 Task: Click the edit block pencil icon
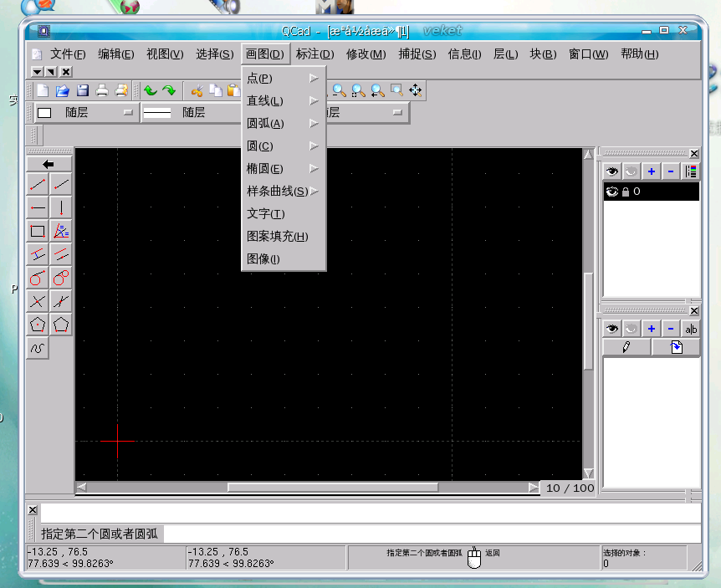pyautogui.click(x=626, y=347)
